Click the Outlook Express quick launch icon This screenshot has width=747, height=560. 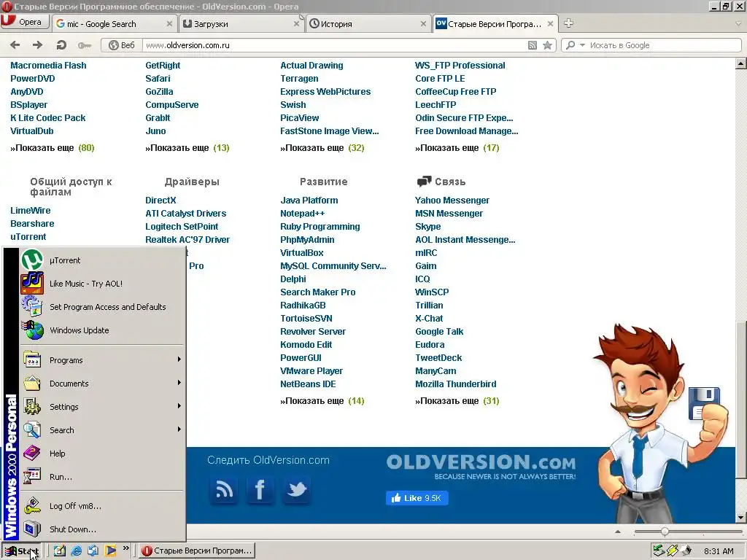coord(93,551)
